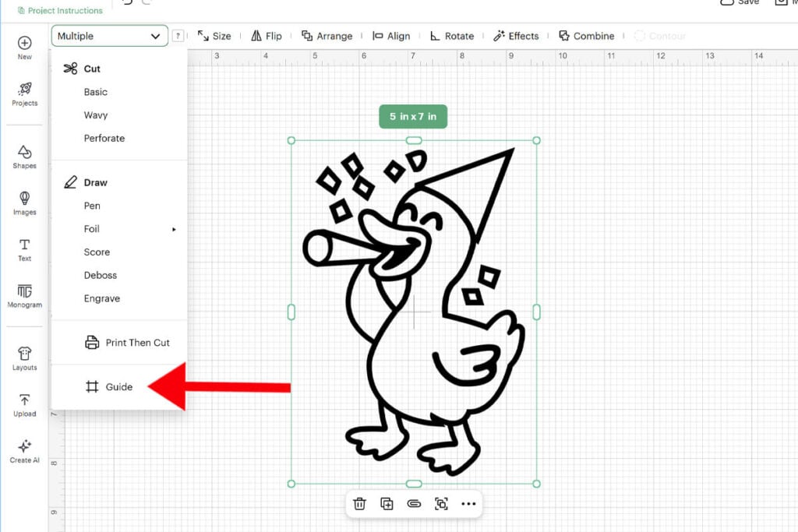Click the 5 in x 7 in size label
This screenshot has height=532, width=798.
click(x=413, y=117)
